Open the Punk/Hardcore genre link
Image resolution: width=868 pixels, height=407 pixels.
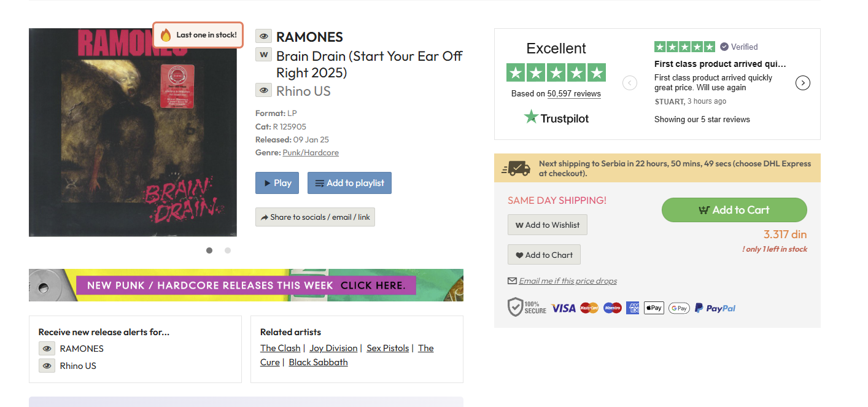[x=311, y=153]
